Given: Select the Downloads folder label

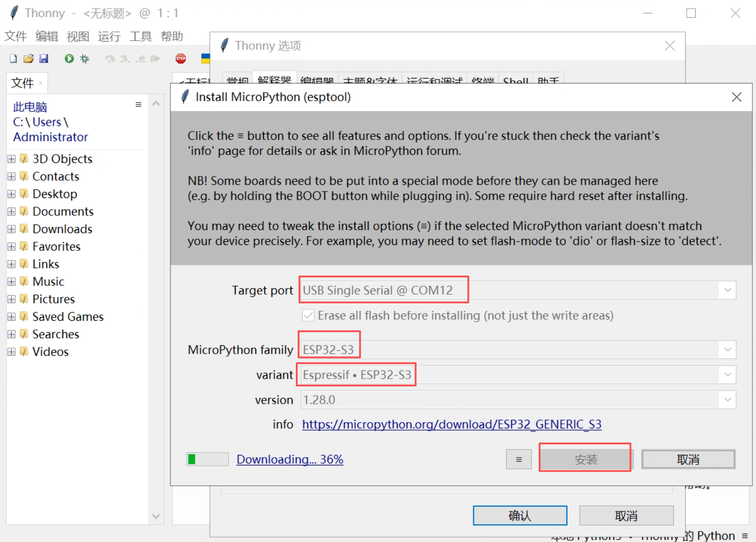Looking at the screenshot, I should click(x=63, y=229).
